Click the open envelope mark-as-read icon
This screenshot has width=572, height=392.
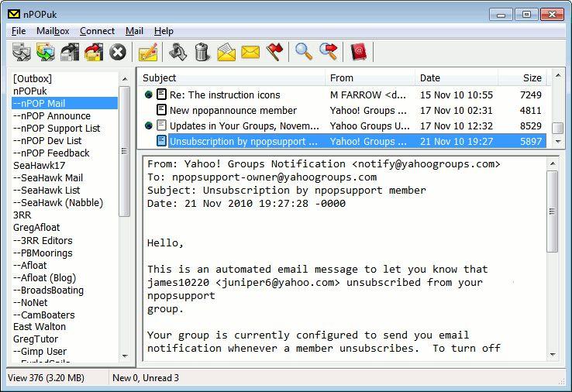(x=226, y=52)
